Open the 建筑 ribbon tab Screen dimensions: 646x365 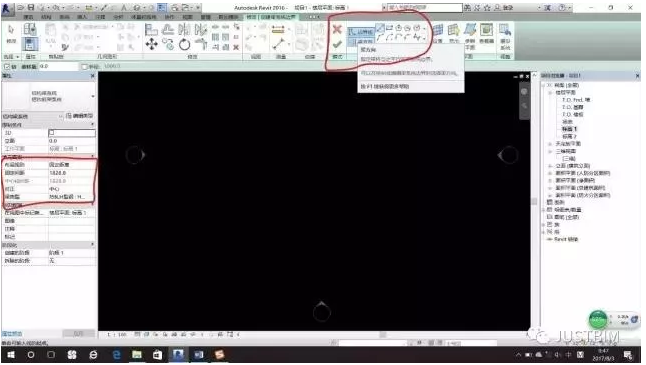[x=28, y=17]
